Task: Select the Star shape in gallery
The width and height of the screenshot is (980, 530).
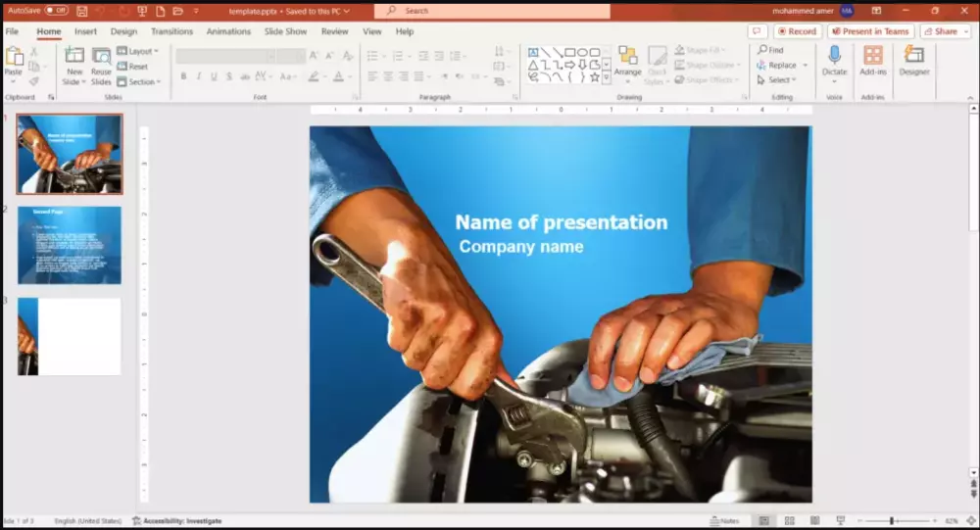Action: tap(595, 76)
